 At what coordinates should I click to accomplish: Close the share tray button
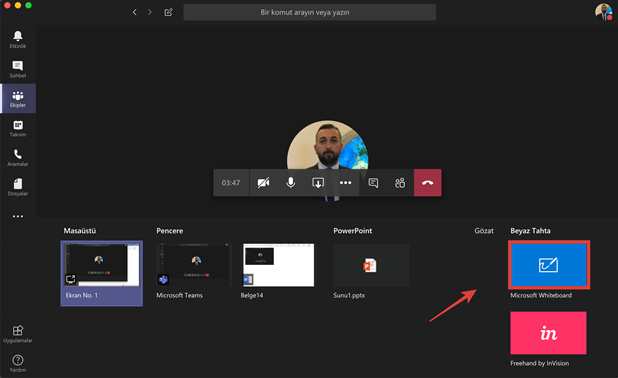(x=318, y=182)
